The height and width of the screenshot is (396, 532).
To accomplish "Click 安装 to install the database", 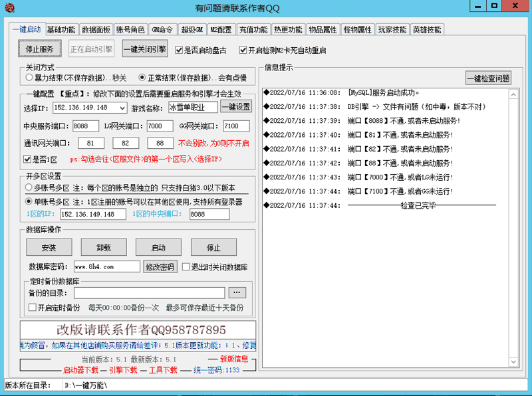I will click(x=49, y=247).
